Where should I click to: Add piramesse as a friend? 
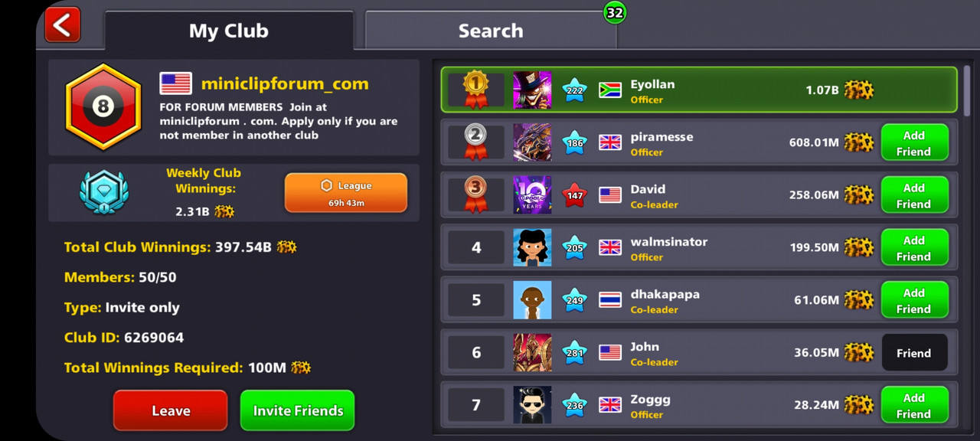click(914, 143)
